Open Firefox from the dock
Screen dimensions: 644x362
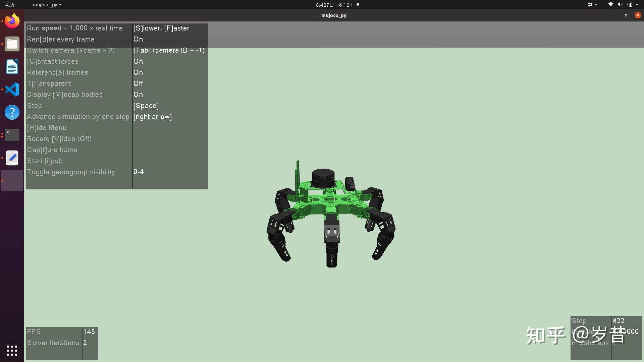(x=12, y=21)
